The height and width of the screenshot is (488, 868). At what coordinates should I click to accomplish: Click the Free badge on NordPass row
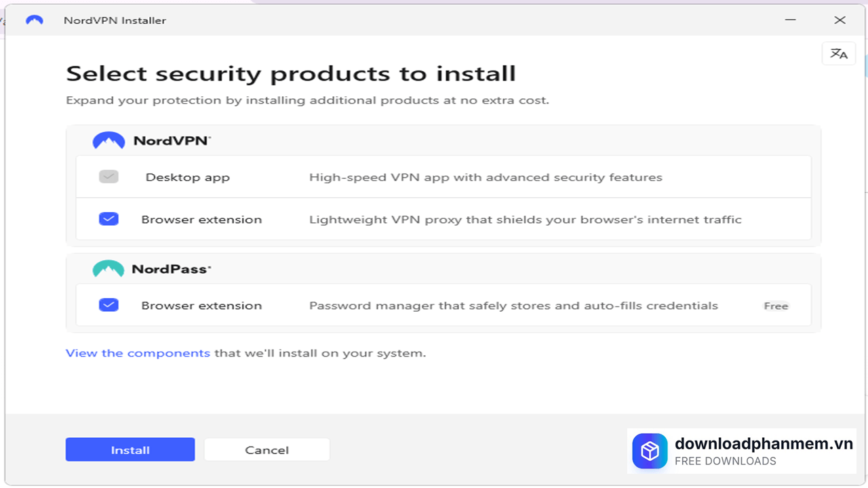[x=776, y=306]
